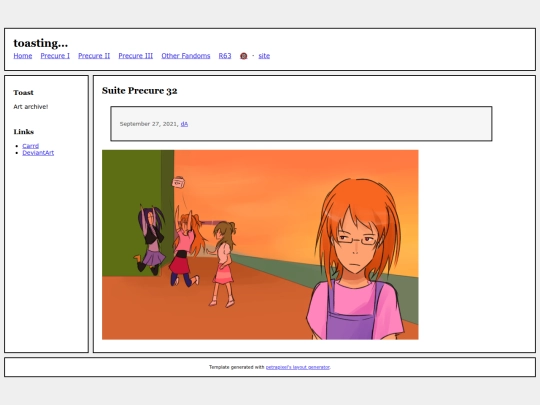Click the 'Art archive!' sidebar text

pyautogui.click(x=31, y=107)
